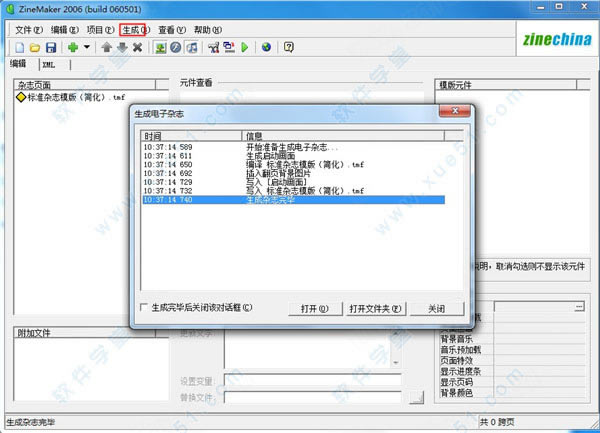Select the log row 插入翻页背景图片
This screenshot has height=433, width=600.
pyautogui.click(x=293, y=173)
